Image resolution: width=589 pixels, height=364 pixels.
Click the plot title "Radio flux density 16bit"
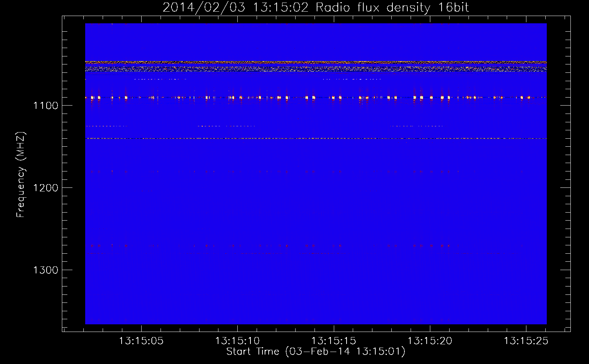click(x=392, y=7)
